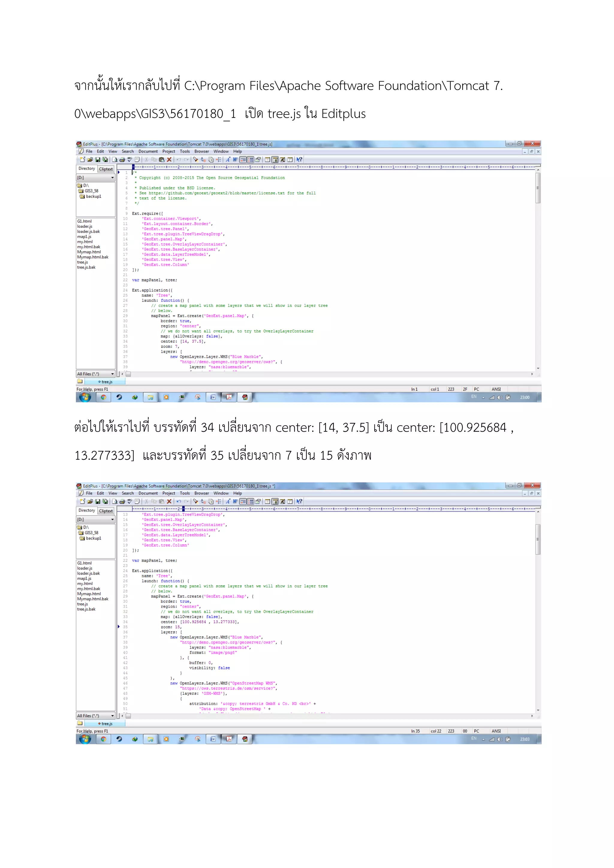Open File menu in upper EditPlus window
The height and width of the screenshot is (868, 614).
pyautogui.click(x=89, y=151)
